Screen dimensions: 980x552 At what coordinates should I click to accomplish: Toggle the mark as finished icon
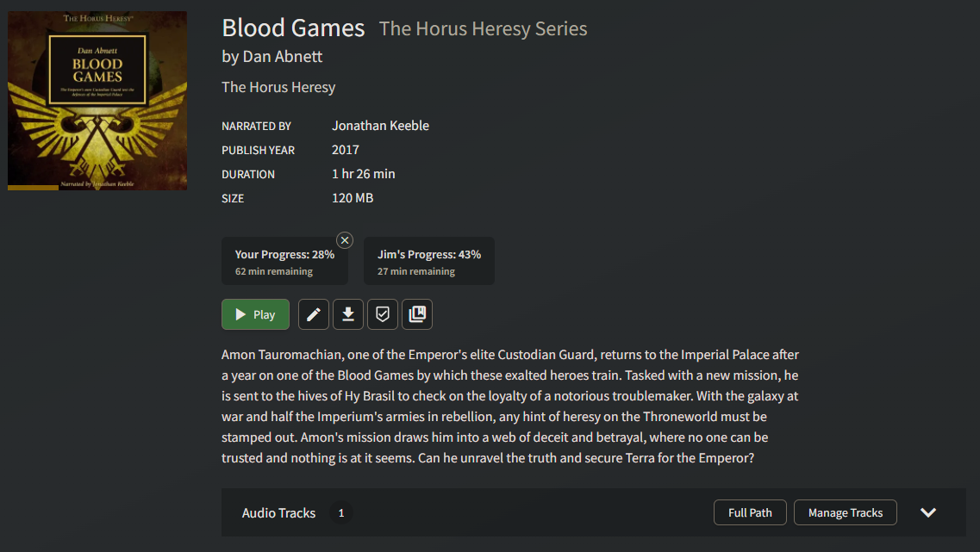point(383,314)
